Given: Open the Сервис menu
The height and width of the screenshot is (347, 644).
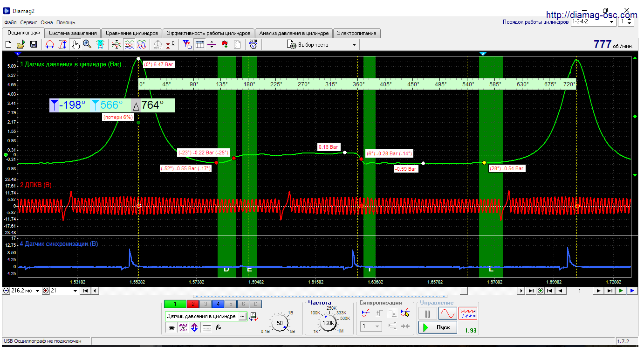Looking at the screenshot, I should (x=29, y=22).
